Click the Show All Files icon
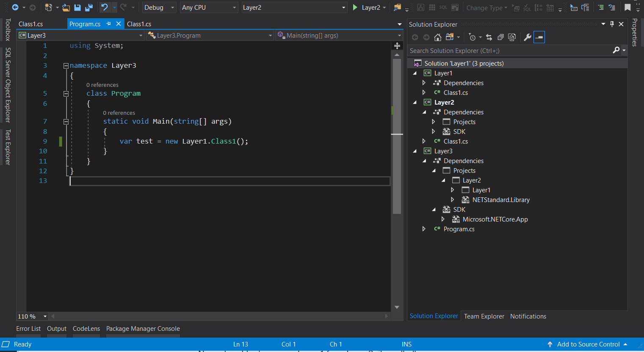Image resolution: width=644 pixels, height=352 pixels. pyautogui.click(x=512, y=37)
